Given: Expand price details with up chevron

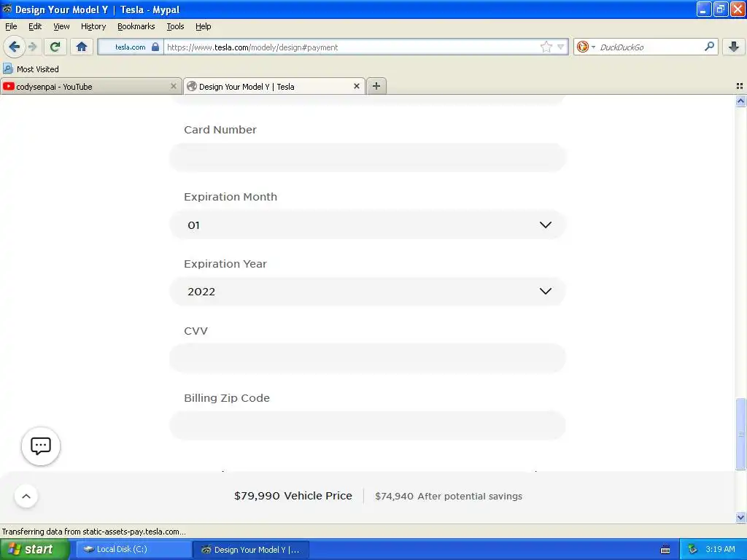Looking at the screenshot, I should (26, 496).
